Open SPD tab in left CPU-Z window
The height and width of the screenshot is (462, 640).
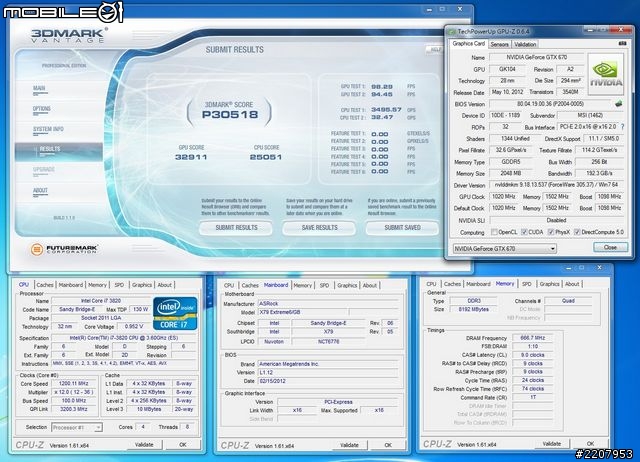coord(119,285)
